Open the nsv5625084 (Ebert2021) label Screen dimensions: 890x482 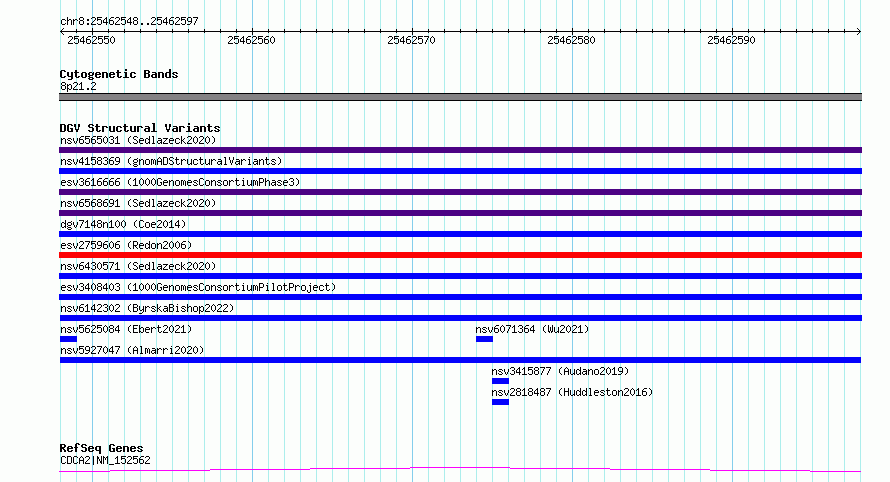[126, 329]
